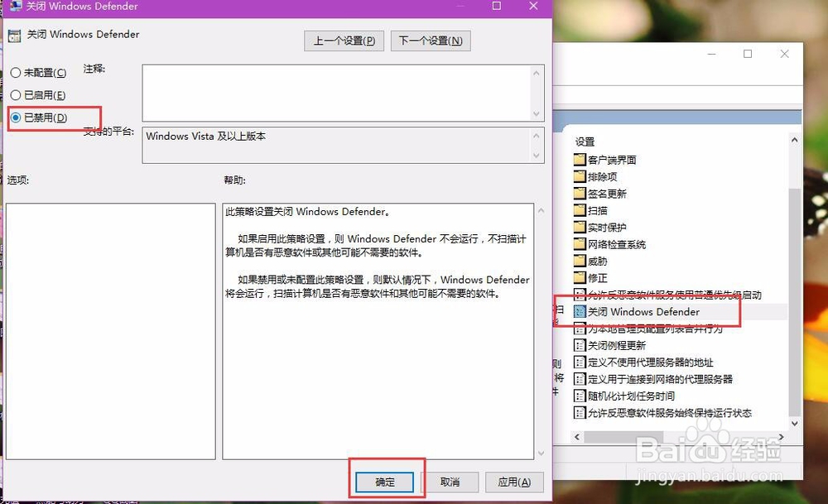Click policy icon for 允许反恶意软件服务使用普通优先级启动
828x504 pixels.
(x=580, y=295)
